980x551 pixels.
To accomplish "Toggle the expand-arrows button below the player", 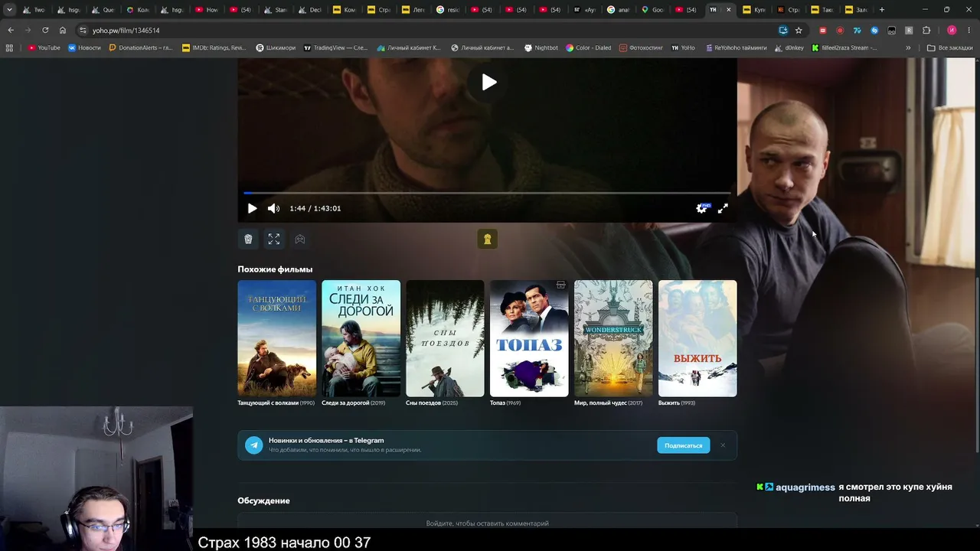I will click(274, 239).
